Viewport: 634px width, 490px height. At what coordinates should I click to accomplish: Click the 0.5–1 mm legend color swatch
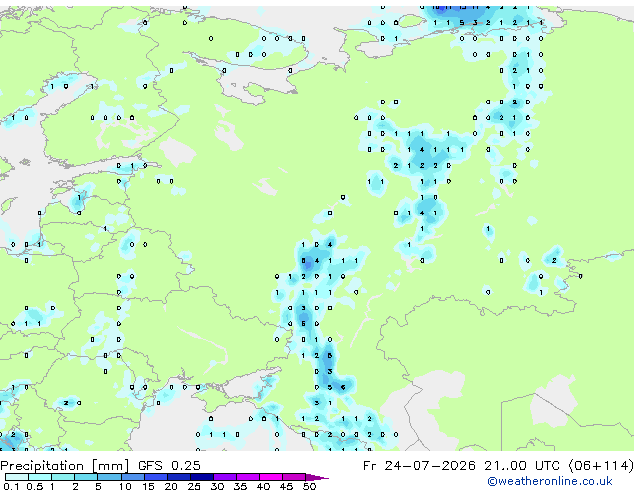pos(40,477)
